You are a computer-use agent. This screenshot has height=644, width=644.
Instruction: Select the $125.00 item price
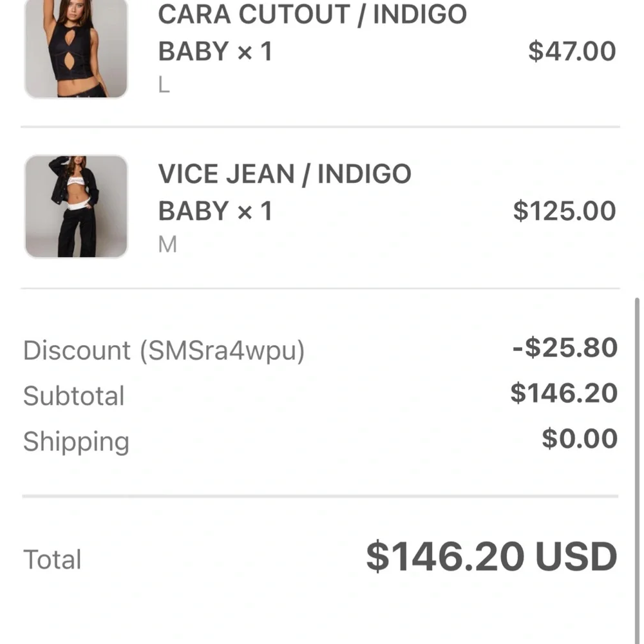pyautogui.click(x=564, y=211)
